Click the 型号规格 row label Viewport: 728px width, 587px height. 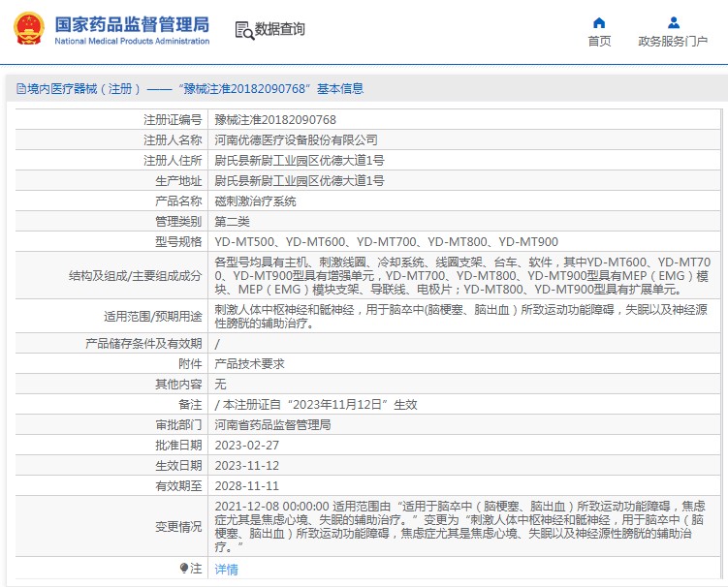point(178,242)
